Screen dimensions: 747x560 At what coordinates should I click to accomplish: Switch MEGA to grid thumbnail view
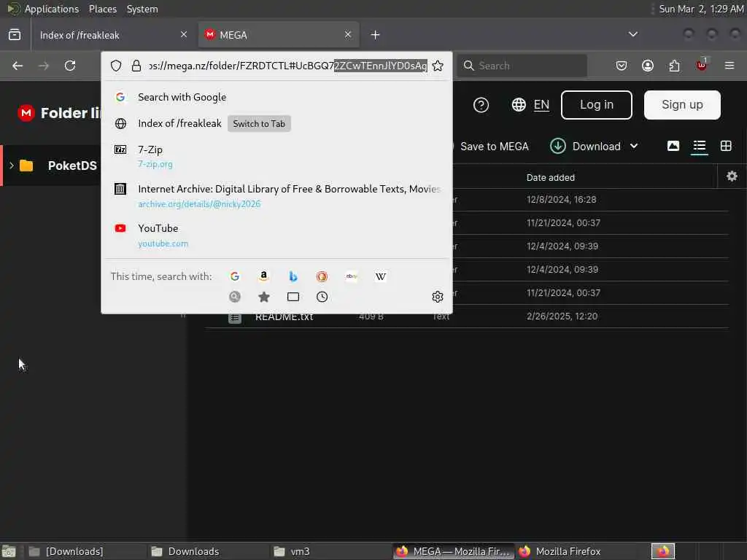(726, 146)
